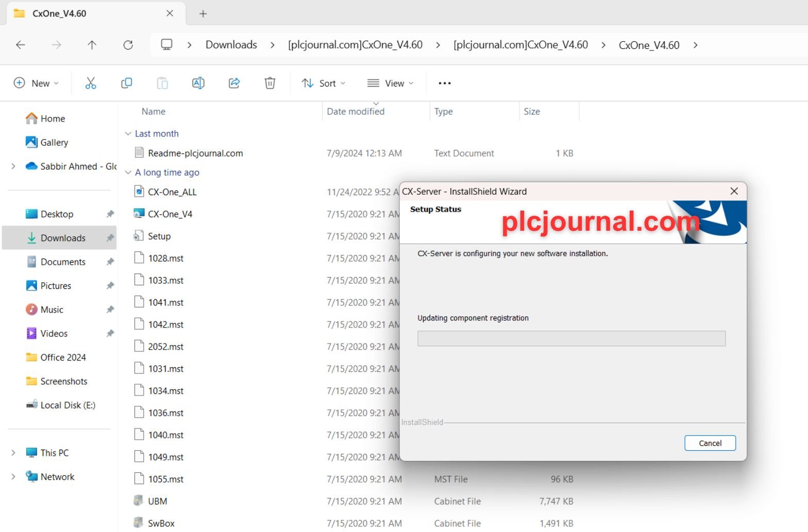Click the Paste clipboard icon

(162, 83)
